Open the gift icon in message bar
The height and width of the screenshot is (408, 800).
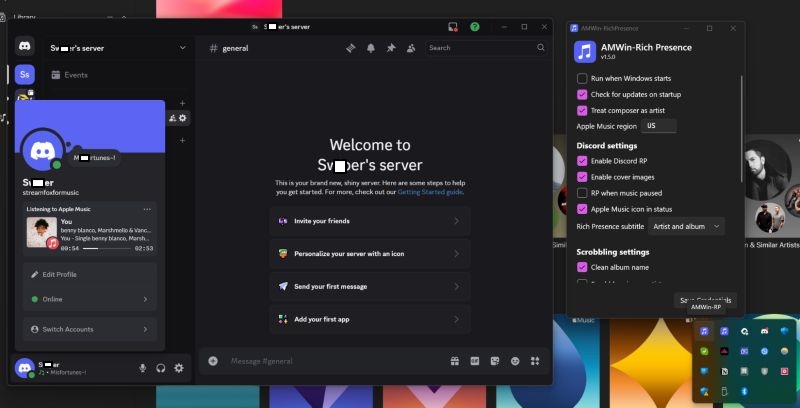(455, 361)
